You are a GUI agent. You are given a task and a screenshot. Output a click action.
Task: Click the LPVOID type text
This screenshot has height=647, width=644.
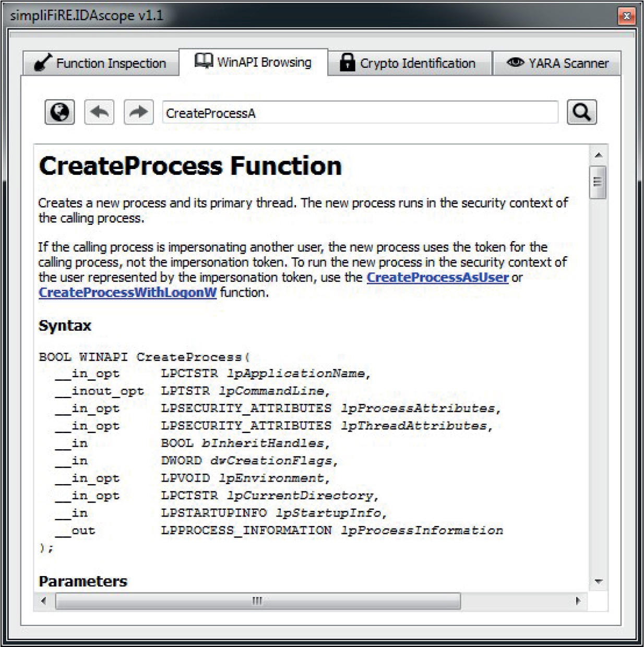tap(185, 478)
